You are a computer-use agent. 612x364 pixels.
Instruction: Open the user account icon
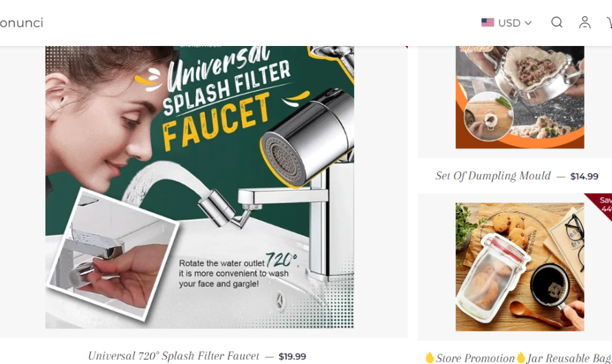tap(584, 22)
